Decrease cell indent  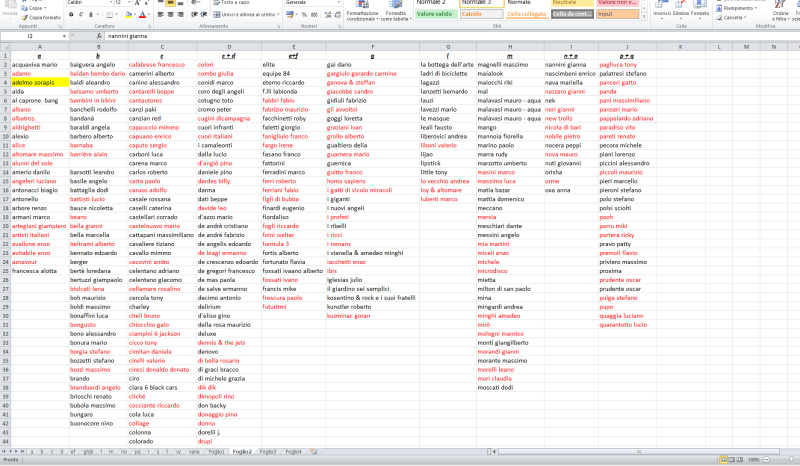point(194,15)
